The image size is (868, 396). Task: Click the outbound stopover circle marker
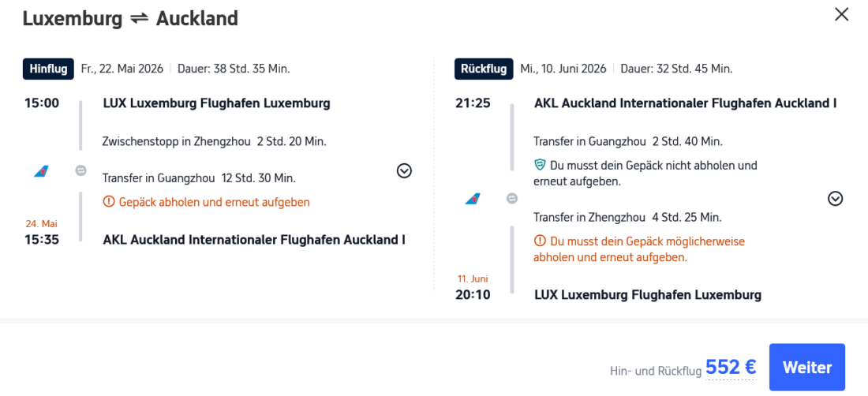80,171
